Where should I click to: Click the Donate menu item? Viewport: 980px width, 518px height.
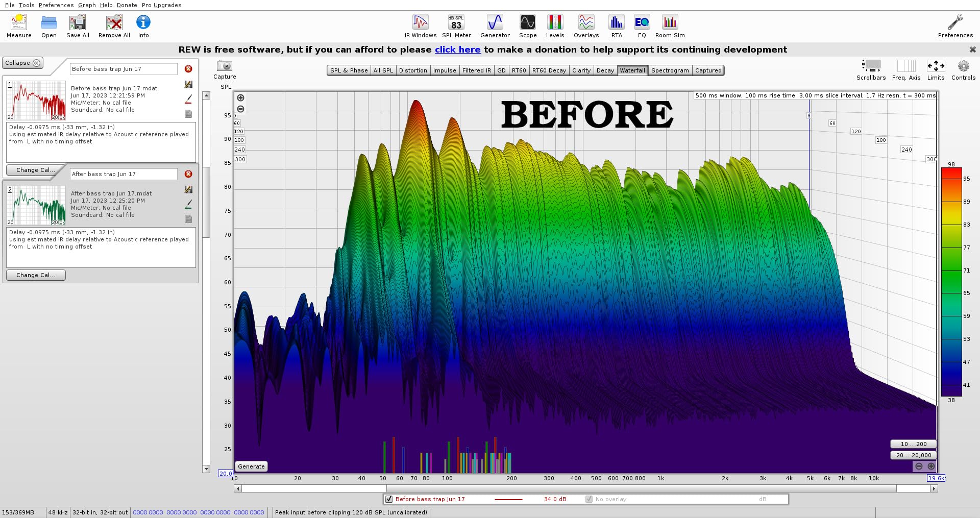[127, 5]
